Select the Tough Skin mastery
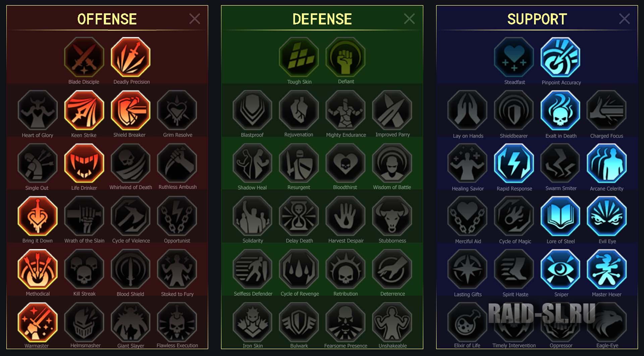This screenshot has width=644, height=356. [x=299, y=57]
